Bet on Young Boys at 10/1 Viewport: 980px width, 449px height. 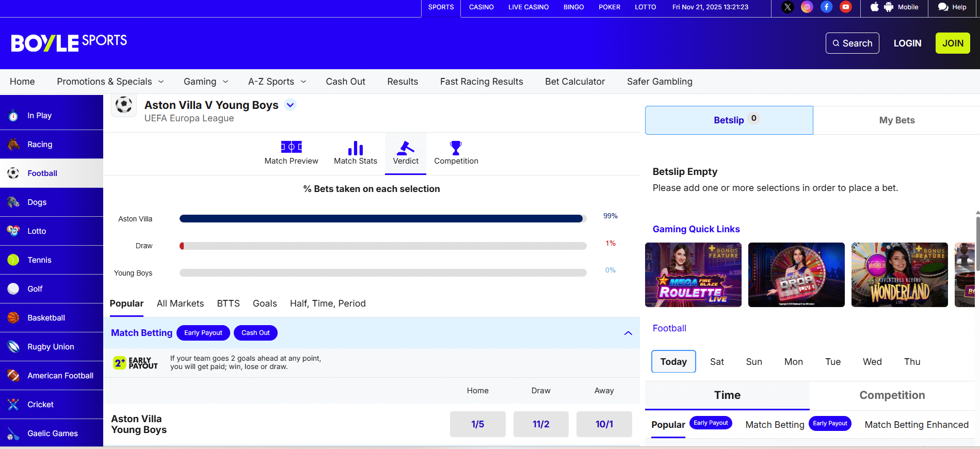pyautogui.click(x=604, y=424)
